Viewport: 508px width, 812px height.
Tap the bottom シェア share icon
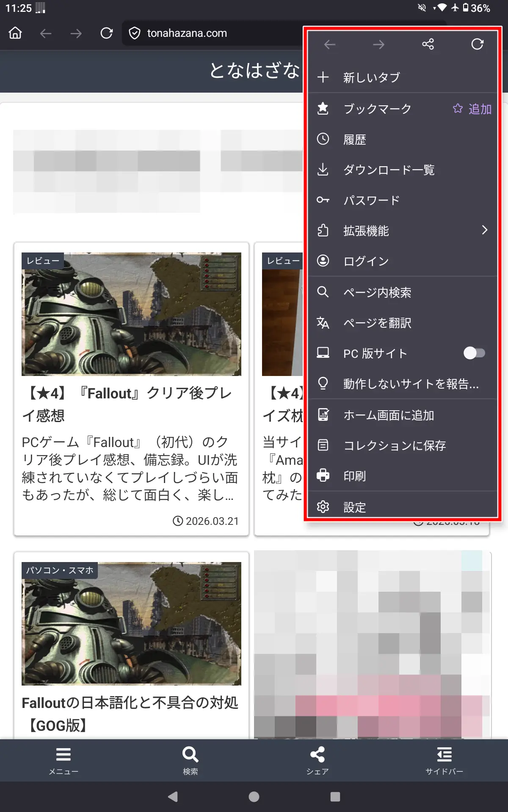click(317, 759)
